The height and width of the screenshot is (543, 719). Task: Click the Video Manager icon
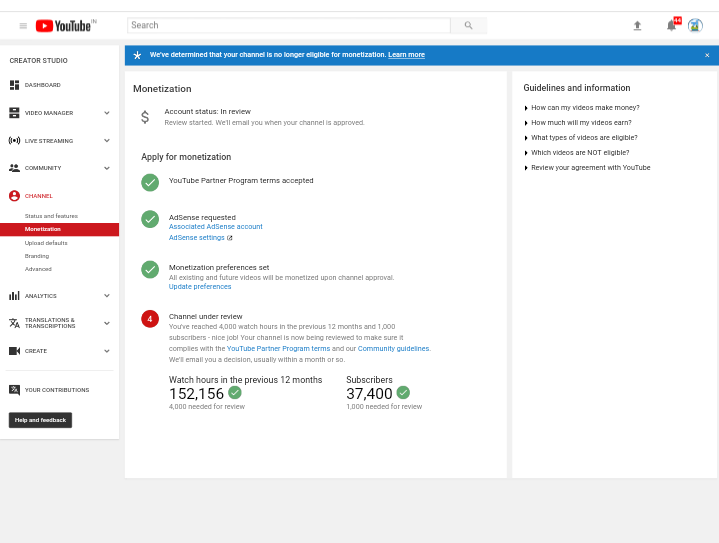[x=14, y=113]
